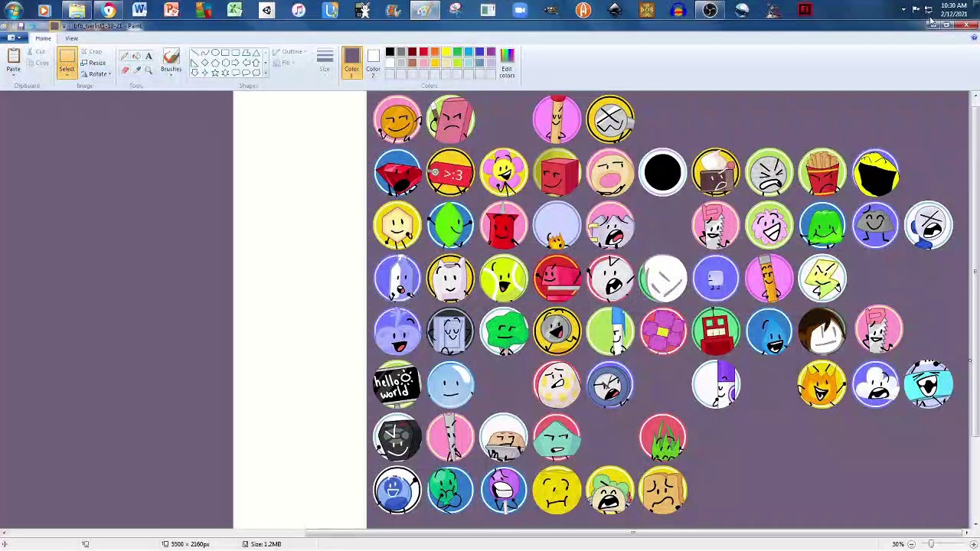Viewport: 980px width, 551px height.
Task: Click the 'hello world' black character icon
Action: pos(397,384)
